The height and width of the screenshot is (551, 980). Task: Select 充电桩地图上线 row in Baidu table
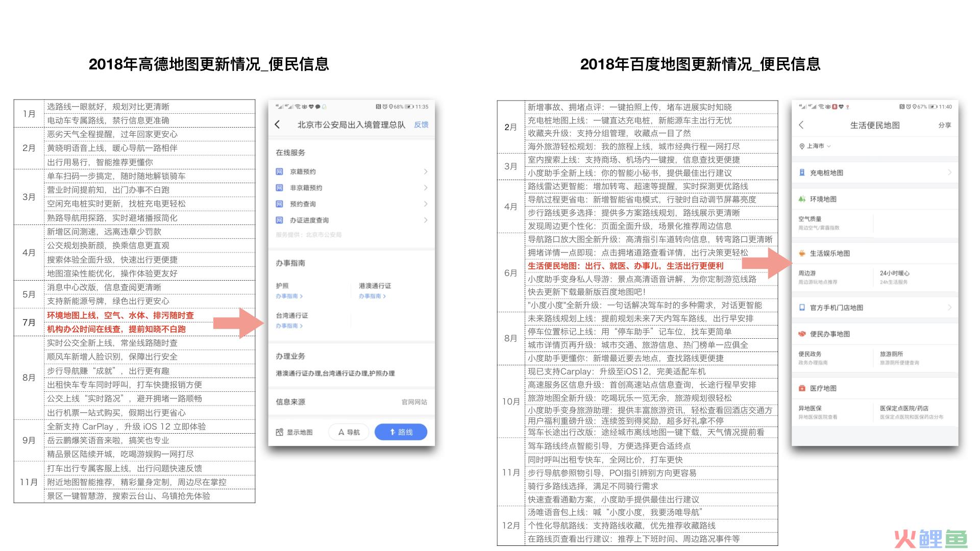point(651,120)
